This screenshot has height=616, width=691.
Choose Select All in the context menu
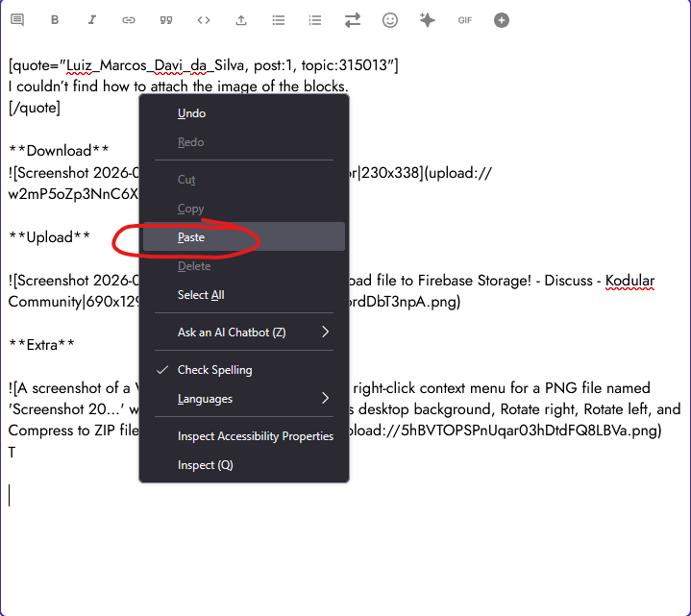244,294
